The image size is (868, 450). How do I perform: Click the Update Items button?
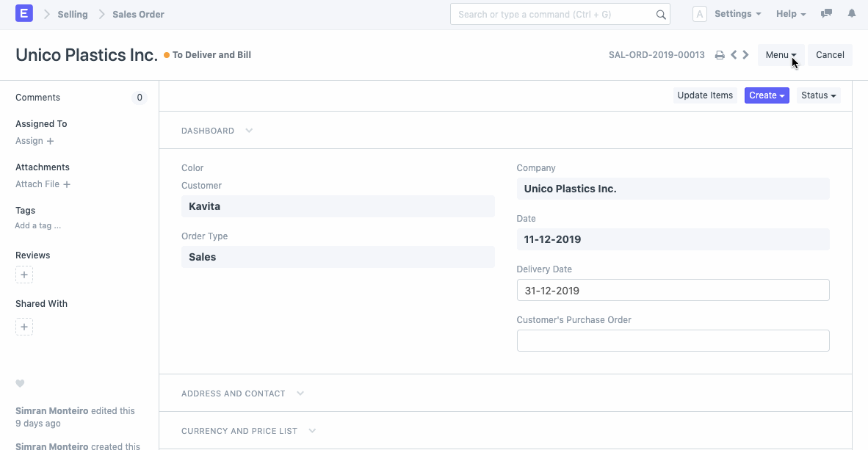(x=705, y=95)
